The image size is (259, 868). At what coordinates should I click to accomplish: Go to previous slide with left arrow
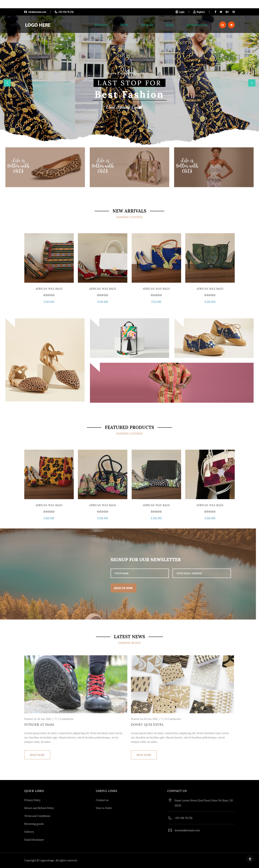pos(7,83)
